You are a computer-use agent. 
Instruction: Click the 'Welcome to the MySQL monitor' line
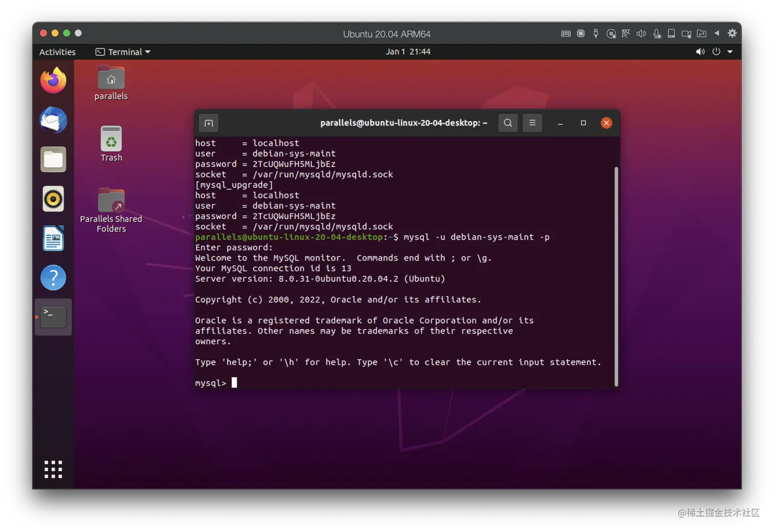343,258
